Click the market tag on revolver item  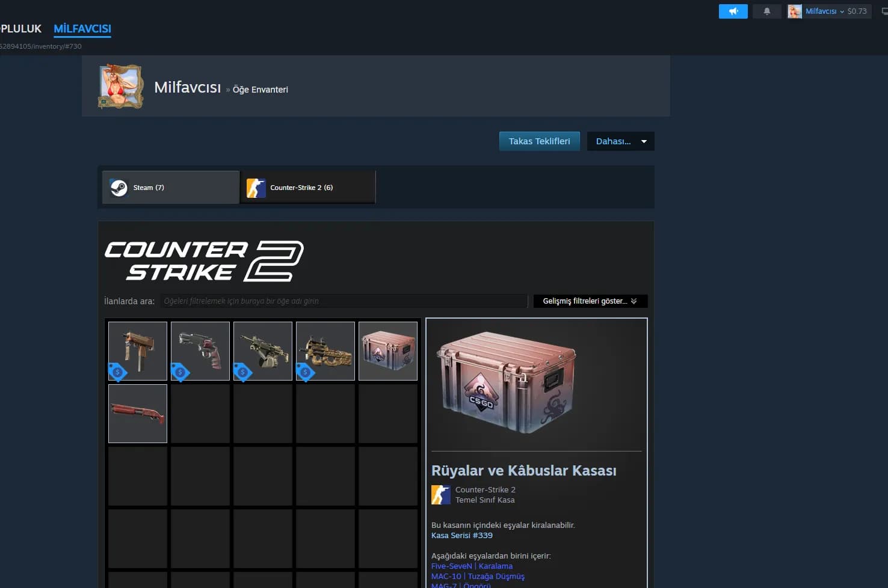[x=180, y=372]
